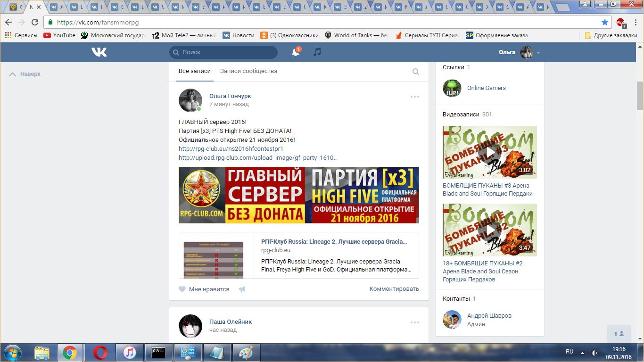Click the volume icon in system tray
644x362 pixels.
(x=594, y=353)
